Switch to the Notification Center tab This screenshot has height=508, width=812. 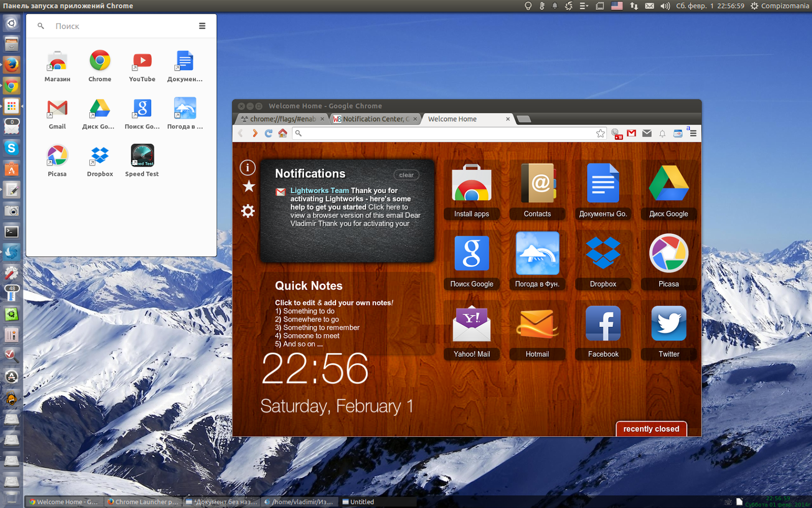coord(375,119)
